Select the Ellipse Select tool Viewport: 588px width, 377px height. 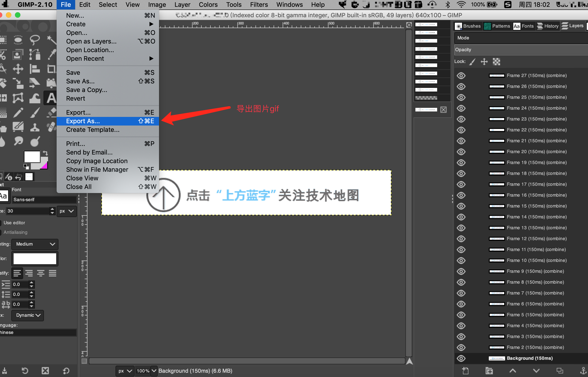[18, 40]
